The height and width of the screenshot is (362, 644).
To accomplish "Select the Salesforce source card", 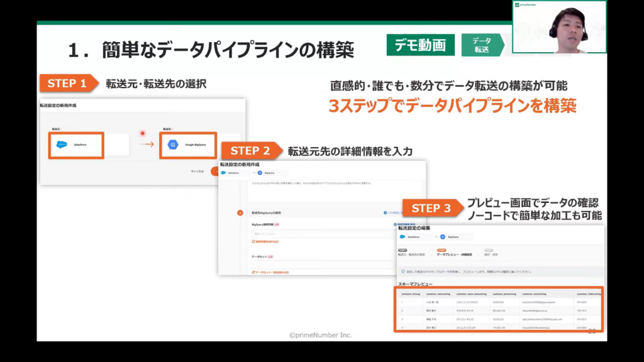I will (75, 145).
